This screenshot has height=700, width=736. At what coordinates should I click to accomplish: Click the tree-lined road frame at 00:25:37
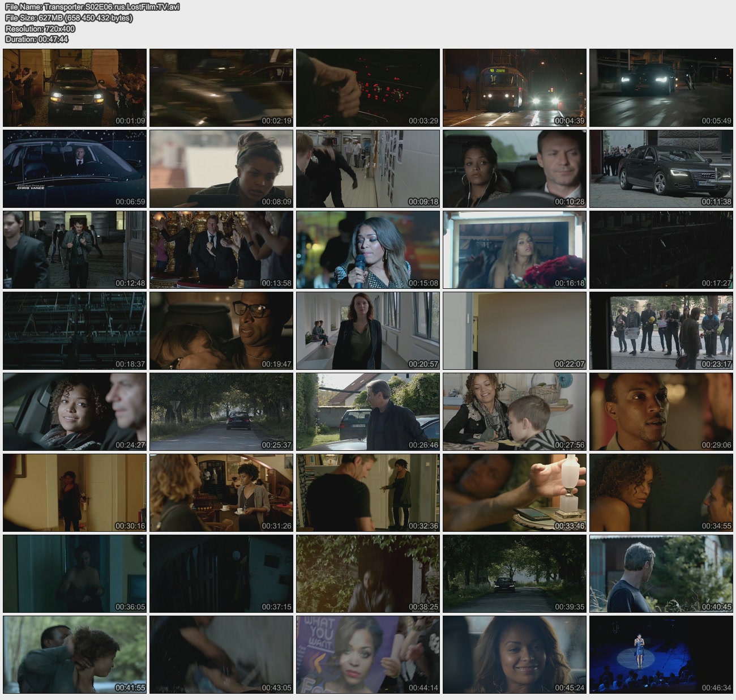[221, 412]
